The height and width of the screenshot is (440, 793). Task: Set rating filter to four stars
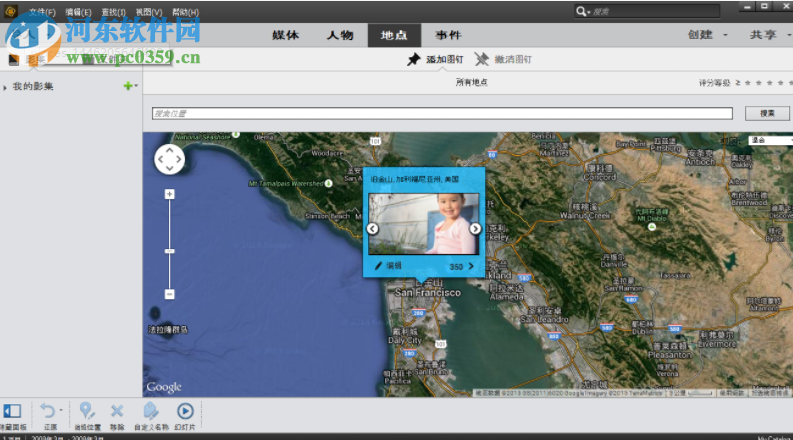coord(781,83)
